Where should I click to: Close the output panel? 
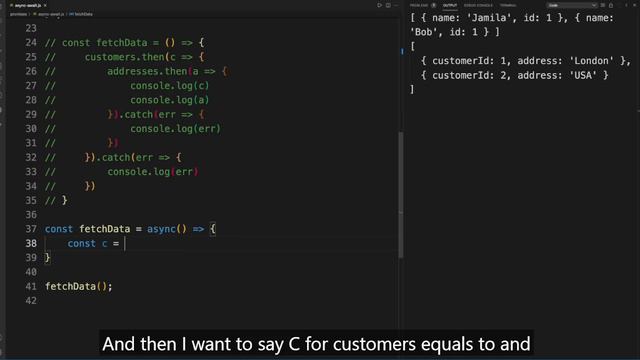(x=634, y=5)
